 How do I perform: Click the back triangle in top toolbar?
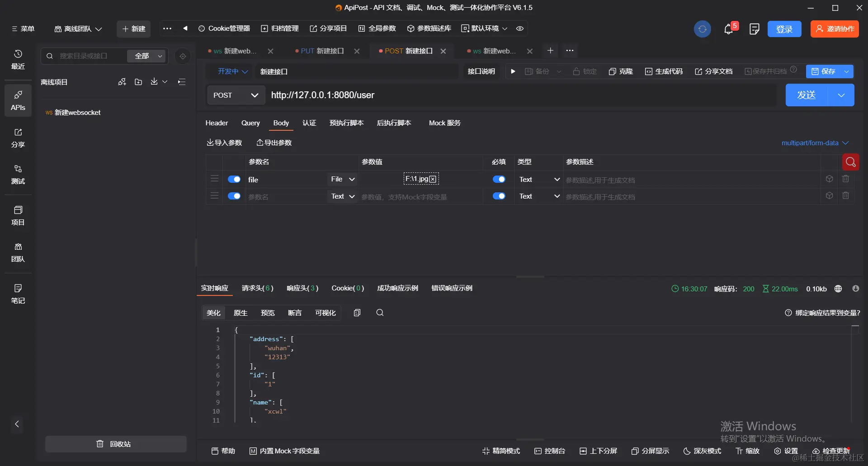tap(185, 29)
